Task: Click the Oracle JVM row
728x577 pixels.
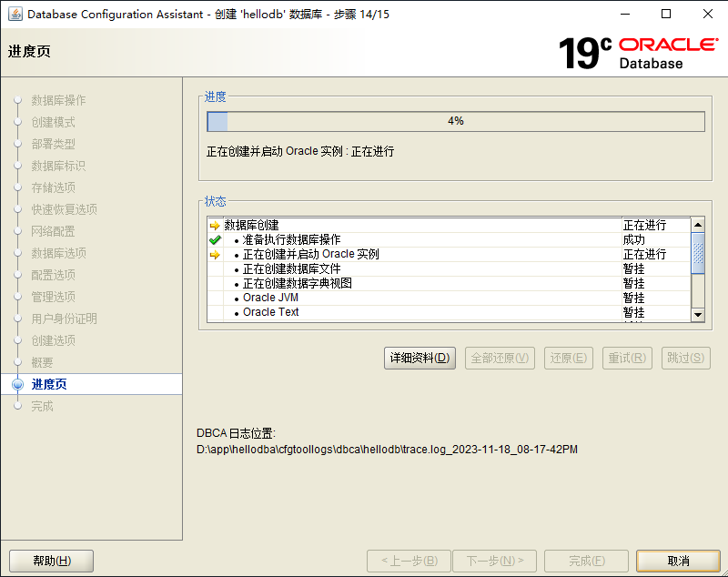Action: click(x=449, y=298)
